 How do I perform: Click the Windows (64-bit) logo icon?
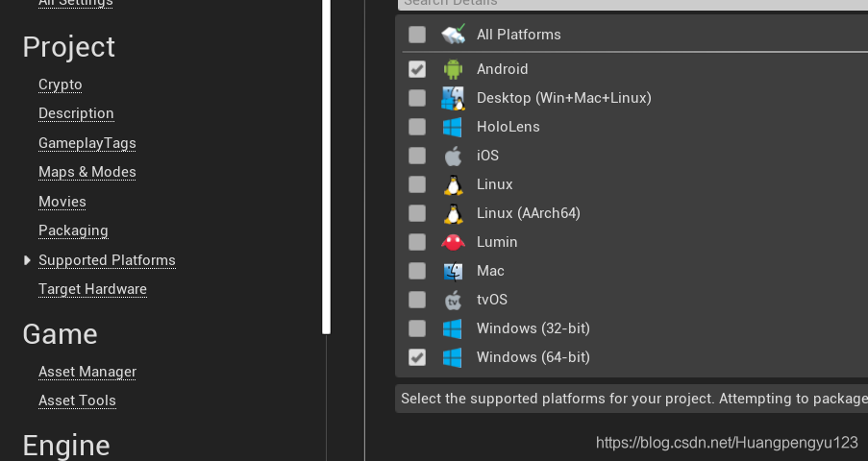coord(453,357)
